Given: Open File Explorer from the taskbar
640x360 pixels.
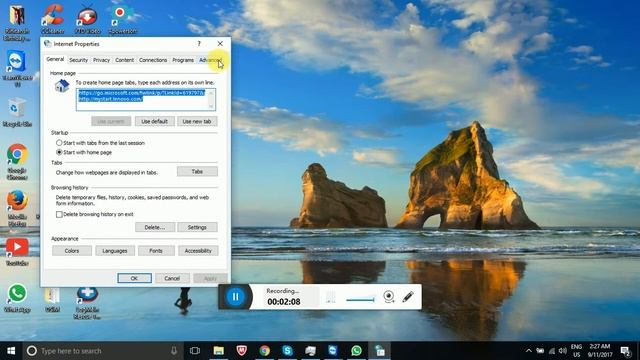Looking at the screenshot, I should [219, 351].
